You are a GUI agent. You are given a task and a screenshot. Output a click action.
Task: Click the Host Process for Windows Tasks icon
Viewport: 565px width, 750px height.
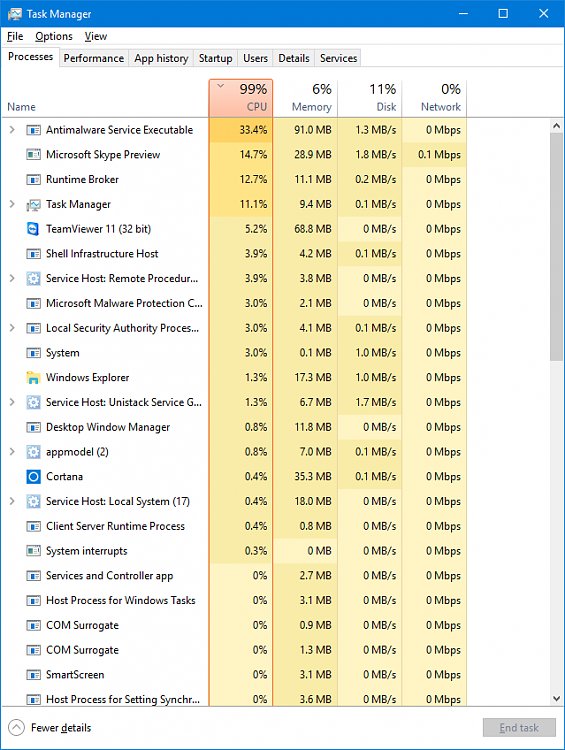click(33, 601)
